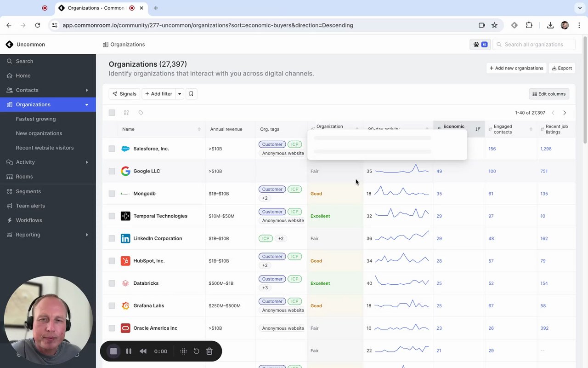
Task: Collapse the Organizations sidebar section arrow
Action: 87,104
